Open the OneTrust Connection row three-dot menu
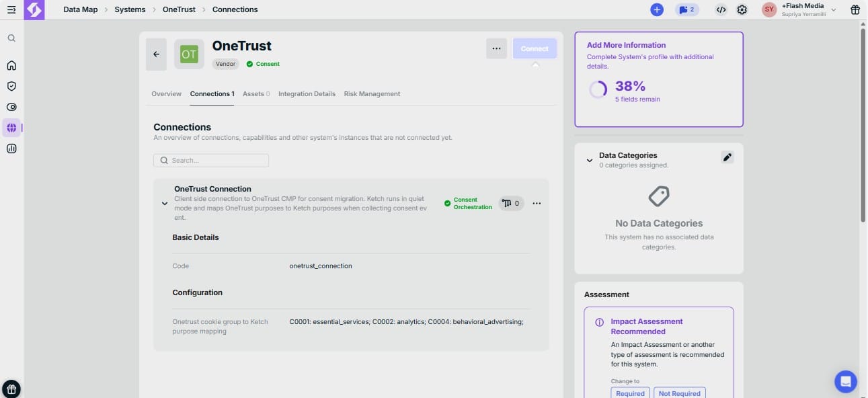The width and height of the screenshot is (868, 398). point(537,203)
